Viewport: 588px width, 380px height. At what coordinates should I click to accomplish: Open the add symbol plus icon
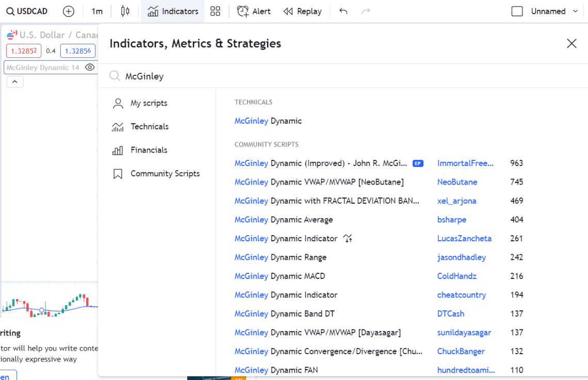[69, 11]
